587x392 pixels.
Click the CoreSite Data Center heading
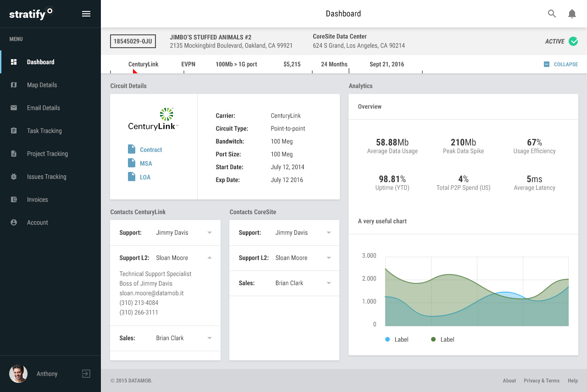tap(340, 37)
